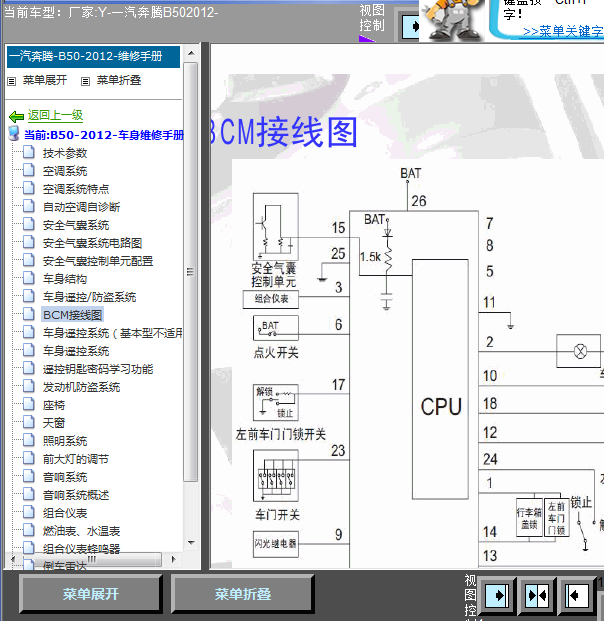Image resolution: width=604 pixels, height=621 pixels.
Task: Select the 一汽奔腾-B50-2012-维修手册 header
Action: (x=93, y=57)
